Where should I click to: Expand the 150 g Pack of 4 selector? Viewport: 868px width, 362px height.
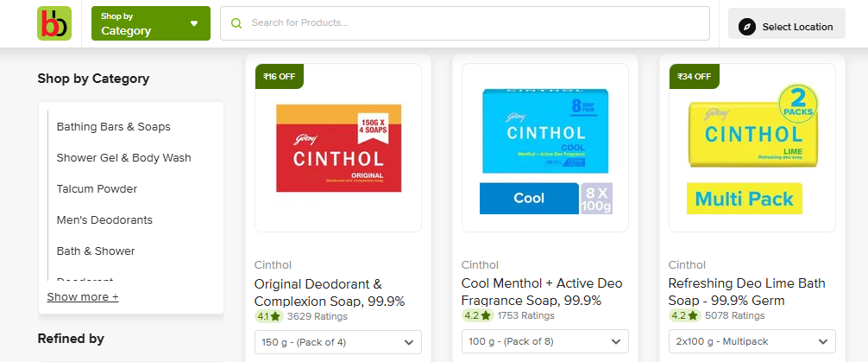pos(337,342)
